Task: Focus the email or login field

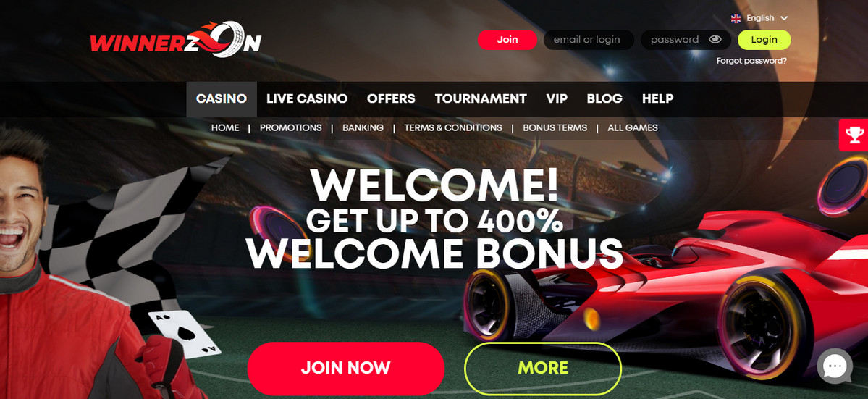Action: (x=589, y=40)
